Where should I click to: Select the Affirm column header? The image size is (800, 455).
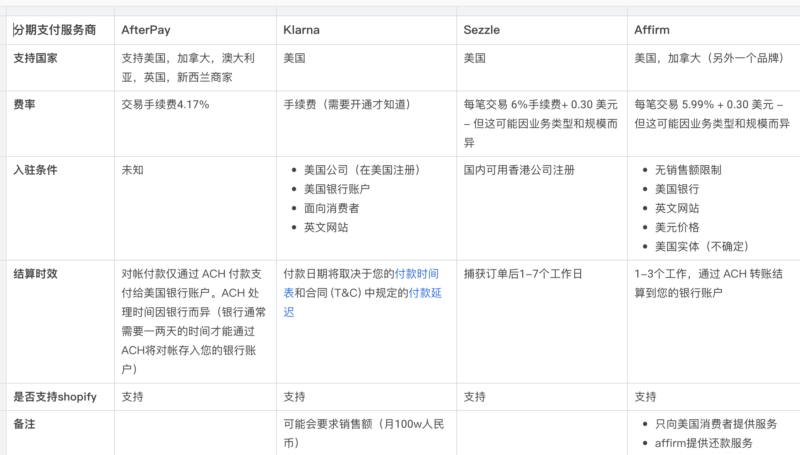tap(714, 30)
